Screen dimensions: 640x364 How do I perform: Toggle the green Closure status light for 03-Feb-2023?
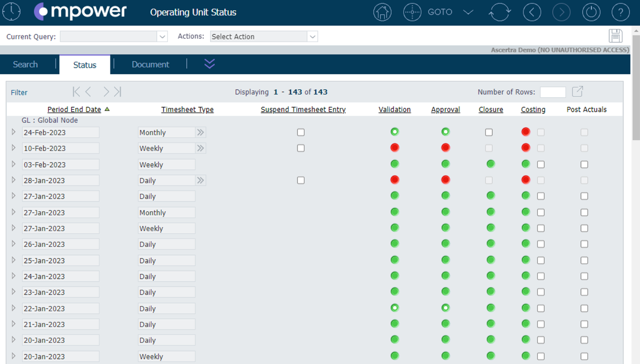click(490, 164)
